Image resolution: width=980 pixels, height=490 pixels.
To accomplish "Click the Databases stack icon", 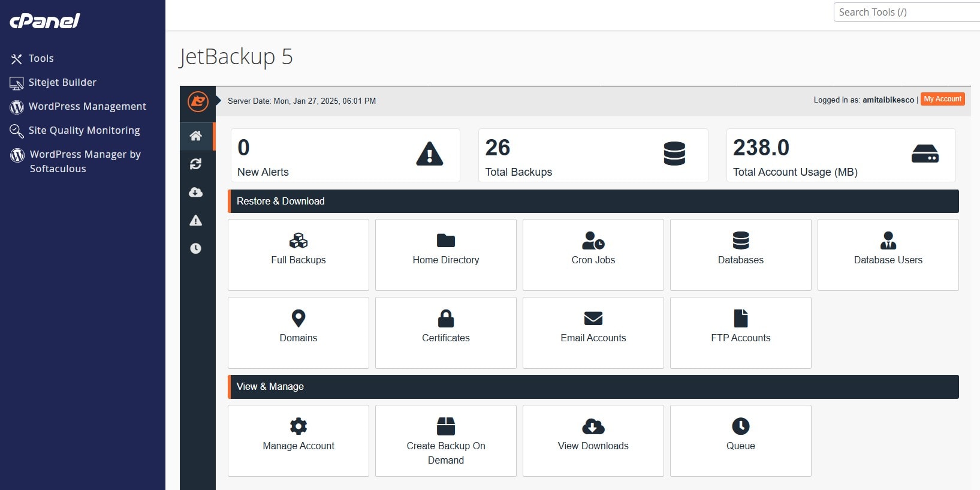I will (741, 241).
